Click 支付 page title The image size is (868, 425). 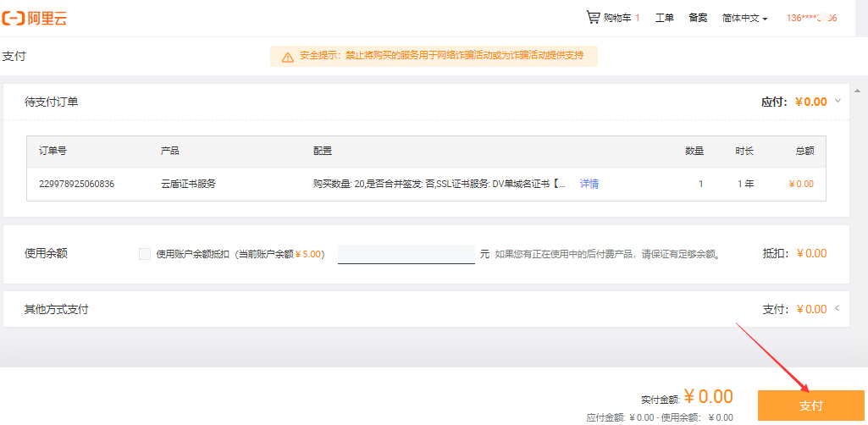14,56
